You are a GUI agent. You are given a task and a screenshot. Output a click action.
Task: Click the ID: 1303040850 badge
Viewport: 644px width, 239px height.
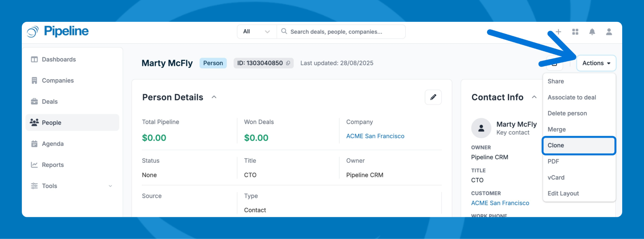[x=264, y=63]
